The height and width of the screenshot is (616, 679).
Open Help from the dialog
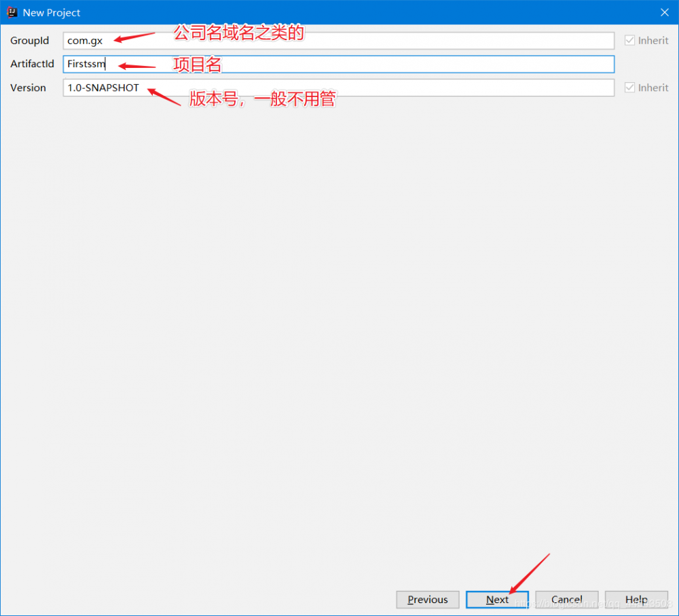coord(636,600)
